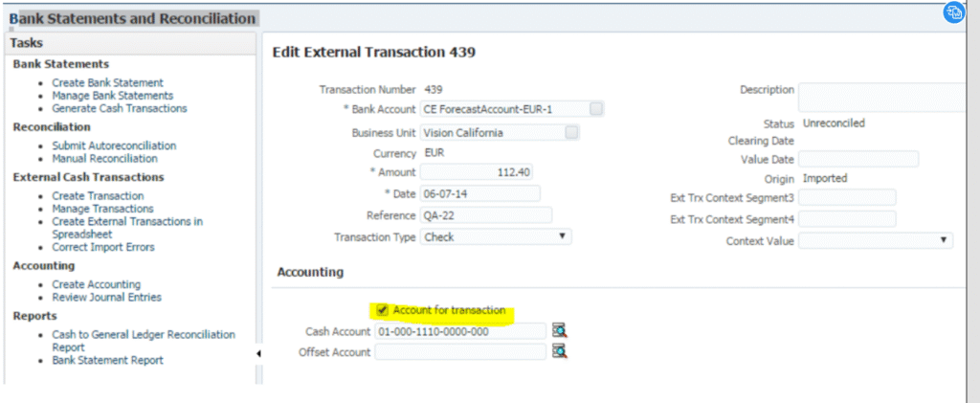This screenshot has width=980, height=403.
Task: Open the Create Bank Statement link
Action: click(107, 82)
